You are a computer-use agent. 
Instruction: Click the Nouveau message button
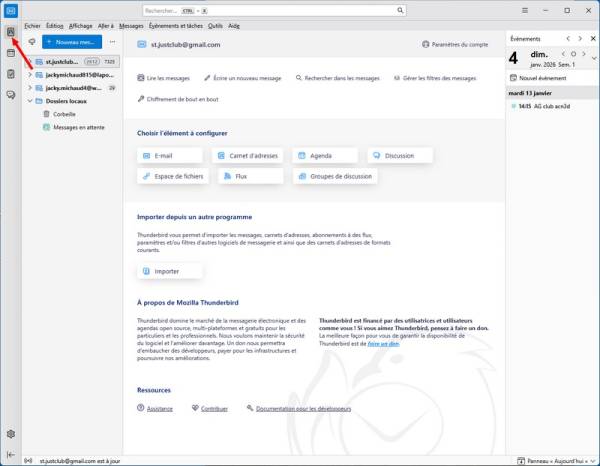pos(72,42)
